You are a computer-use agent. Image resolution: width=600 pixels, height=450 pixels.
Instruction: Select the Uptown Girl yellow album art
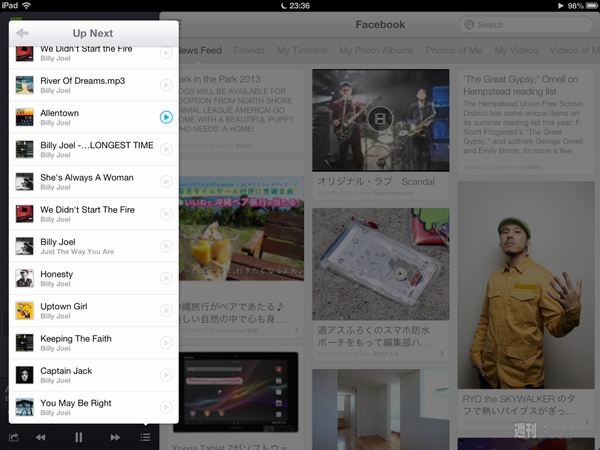pos(24,310)
